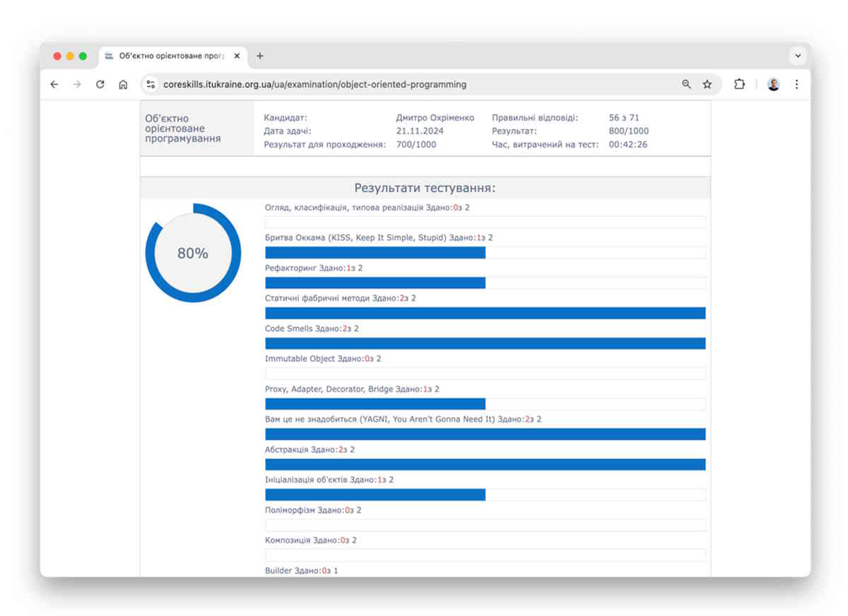
Task: Click the Бритва Оккама (KISS) label
Action: pyautogui.click(x=379, y=237)
